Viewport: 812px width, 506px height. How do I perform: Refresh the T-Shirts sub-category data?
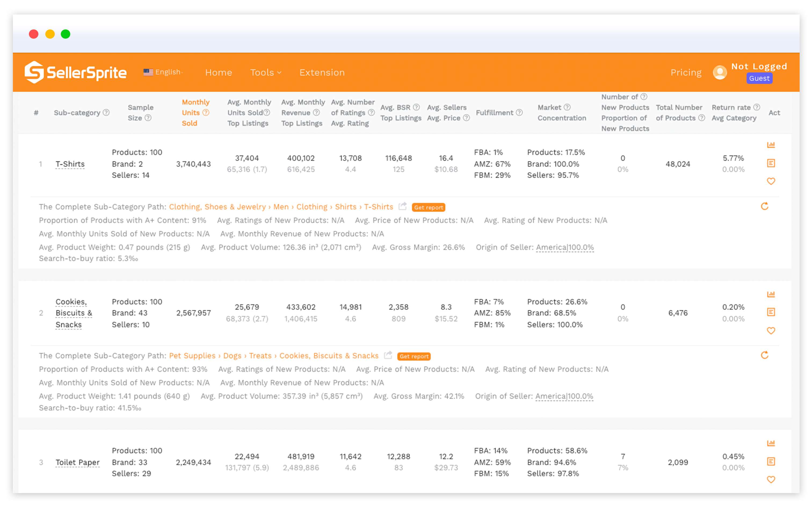[765, 206]
